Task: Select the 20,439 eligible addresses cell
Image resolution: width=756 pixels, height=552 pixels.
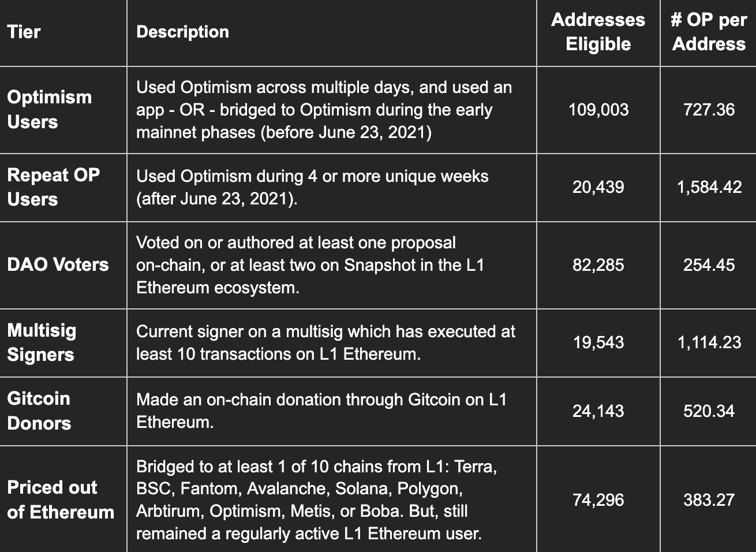Action: (x=598, y=187)
